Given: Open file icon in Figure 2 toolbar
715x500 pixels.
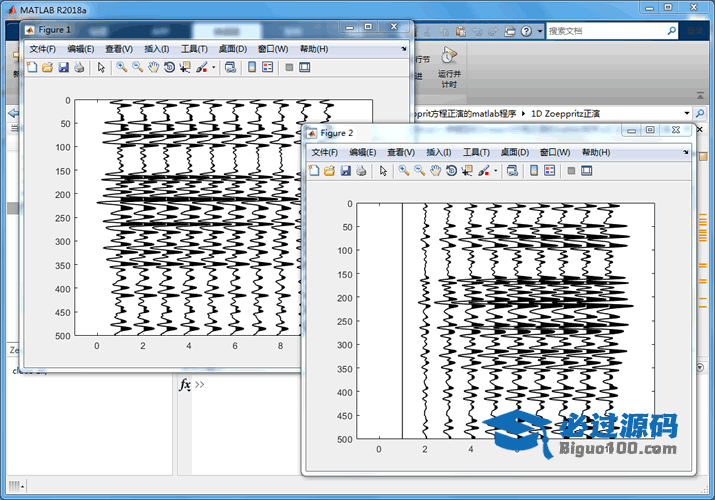Looking at the screenshot, I should click(330, 171).
